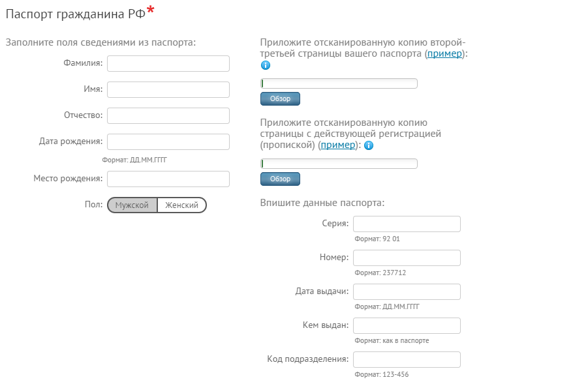Click the Серия passport field

point(407,224)
